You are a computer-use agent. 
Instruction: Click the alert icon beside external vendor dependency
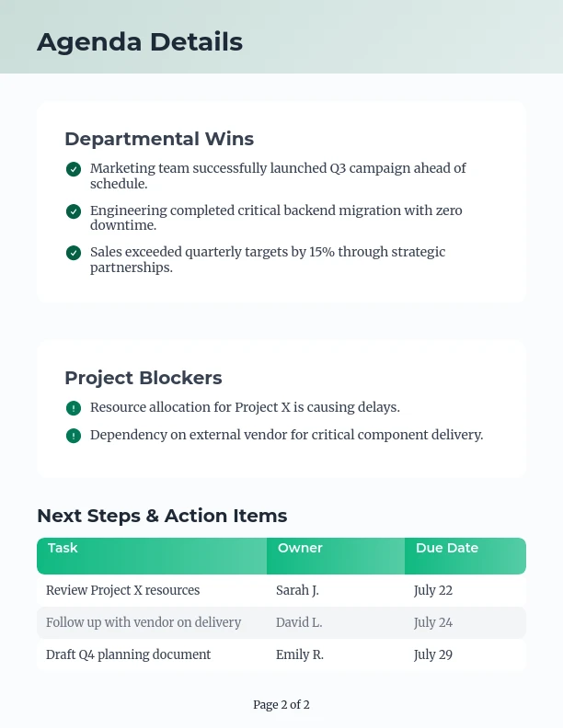point(74,436)
